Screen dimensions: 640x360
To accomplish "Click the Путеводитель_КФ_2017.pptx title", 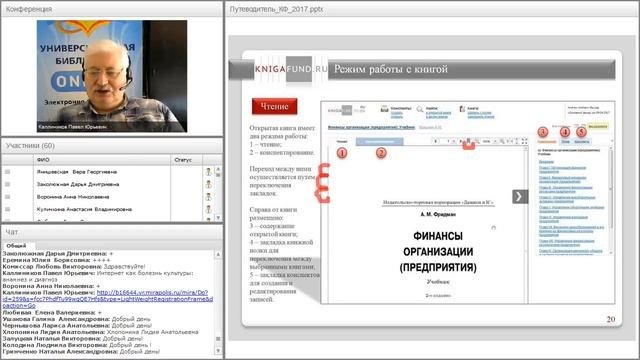I will 276,9.
